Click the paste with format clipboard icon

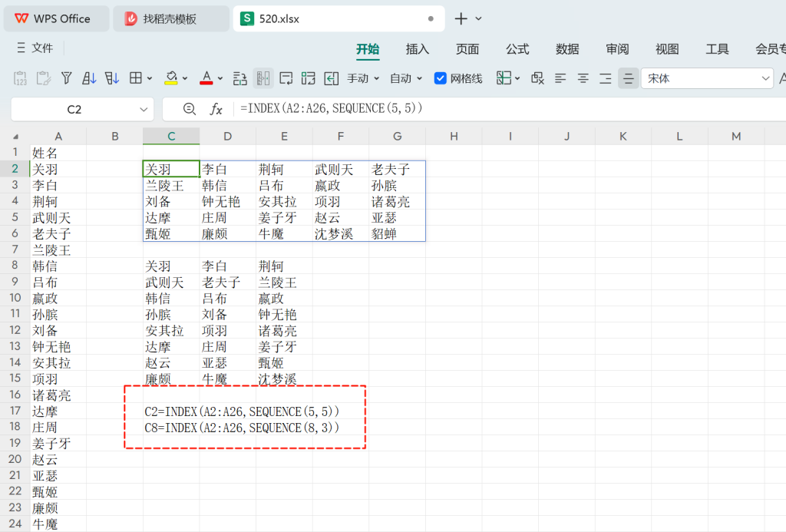[x=43, y=78]
